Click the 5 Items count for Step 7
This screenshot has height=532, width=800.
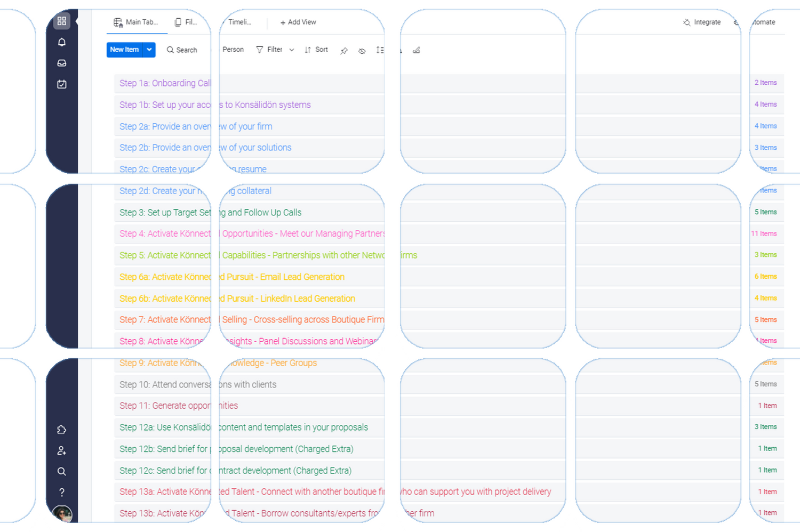pyautogui.click(x=765, y=320)
